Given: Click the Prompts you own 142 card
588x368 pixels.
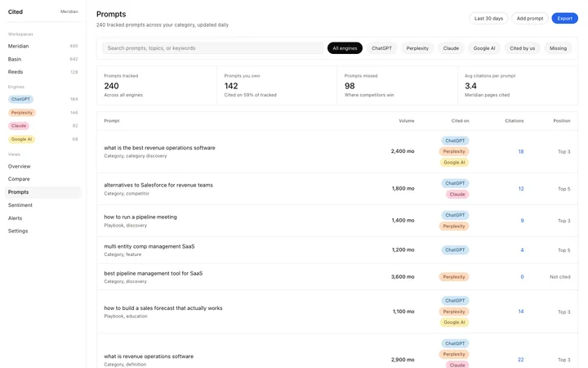Looking at the screenshot, I should [277, 86].
